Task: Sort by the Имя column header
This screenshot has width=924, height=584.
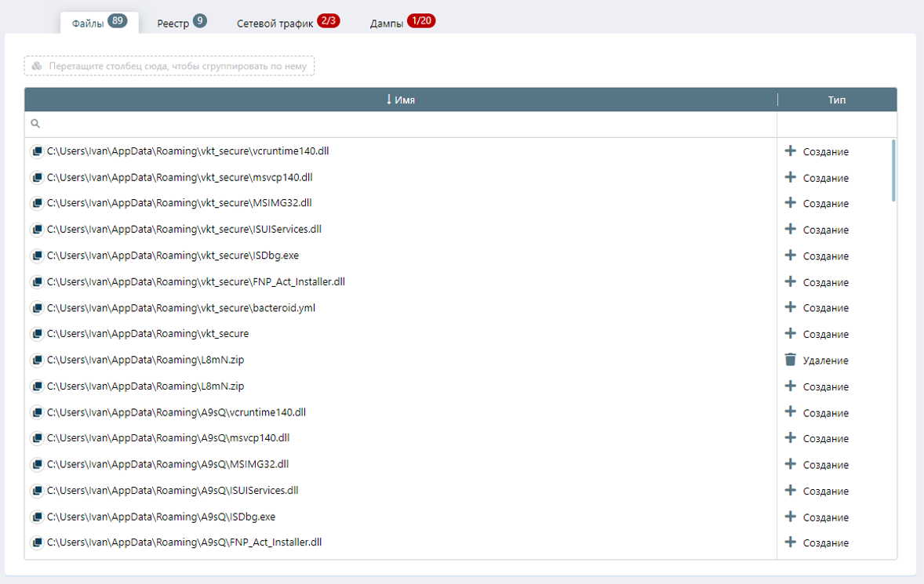Action: (x=405, y=100)
